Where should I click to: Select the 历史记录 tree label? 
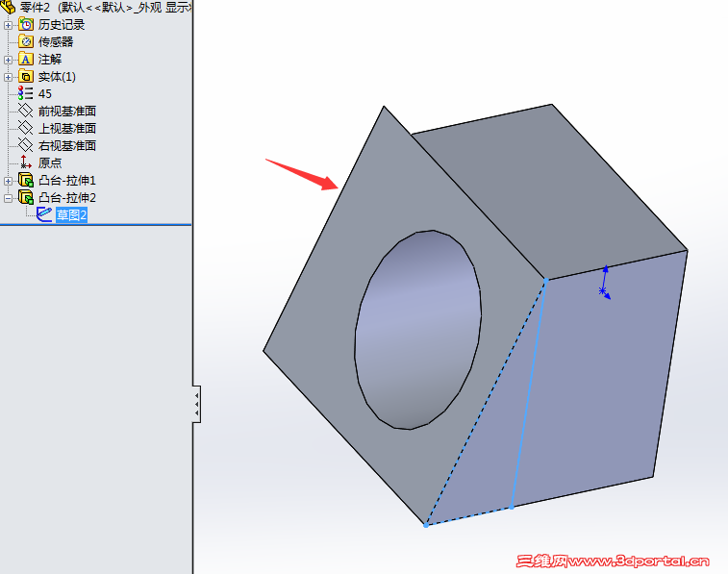tap(62, 25)
